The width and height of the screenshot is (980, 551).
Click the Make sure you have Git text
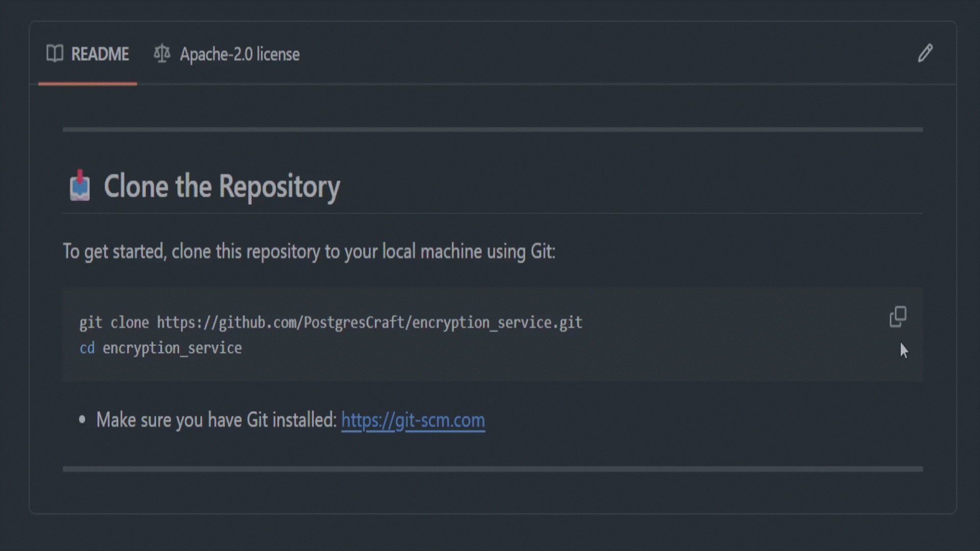(x=216, y=420)
